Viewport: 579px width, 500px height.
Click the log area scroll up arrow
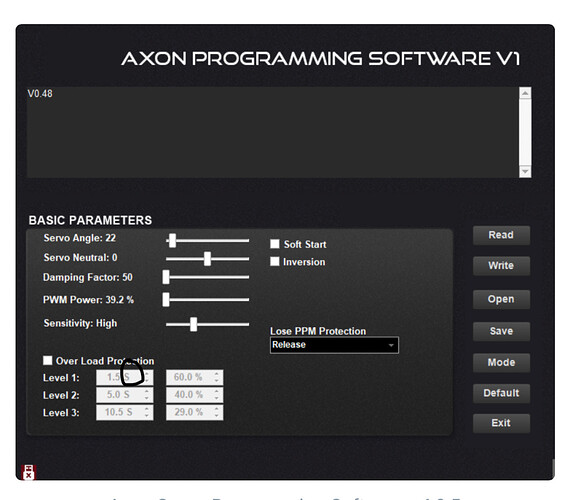(525, 93)
